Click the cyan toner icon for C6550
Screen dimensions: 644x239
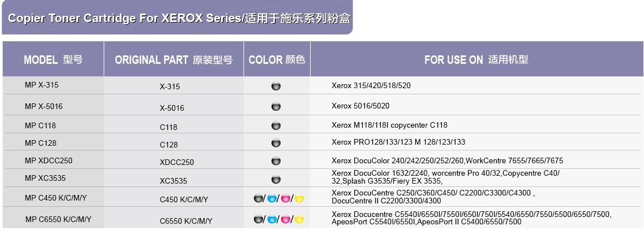(272, 219)
